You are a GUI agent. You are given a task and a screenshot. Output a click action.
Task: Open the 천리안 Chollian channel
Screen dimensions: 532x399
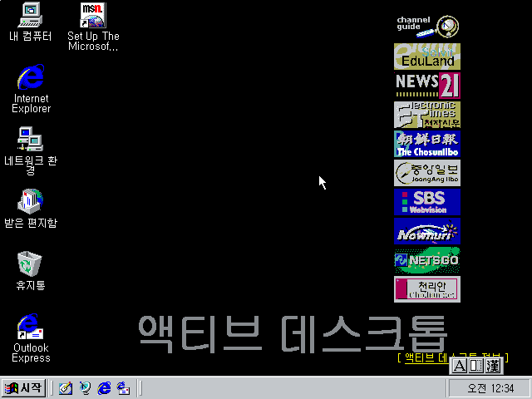coord(427,289)
